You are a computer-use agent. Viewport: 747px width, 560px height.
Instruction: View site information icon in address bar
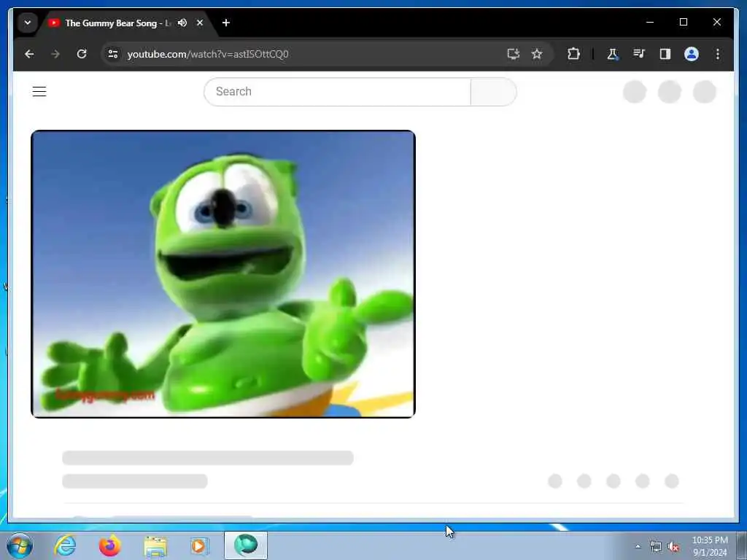point(113,54)
